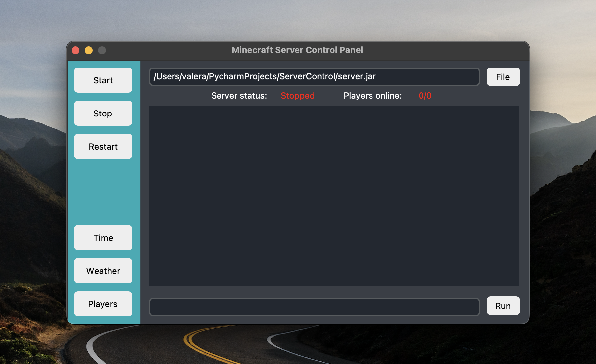
Task: Click the Server status label
Action: 239,96
